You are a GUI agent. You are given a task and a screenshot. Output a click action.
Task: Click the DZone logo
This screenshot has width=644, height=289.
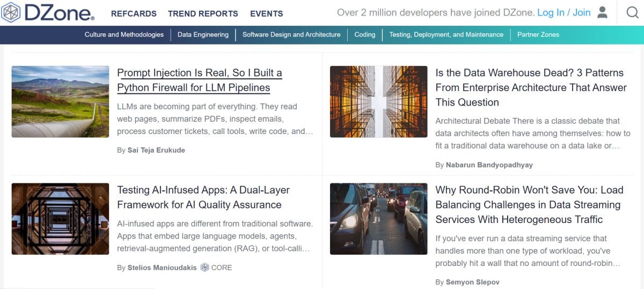pyautogui.click(x=48, y=13)
